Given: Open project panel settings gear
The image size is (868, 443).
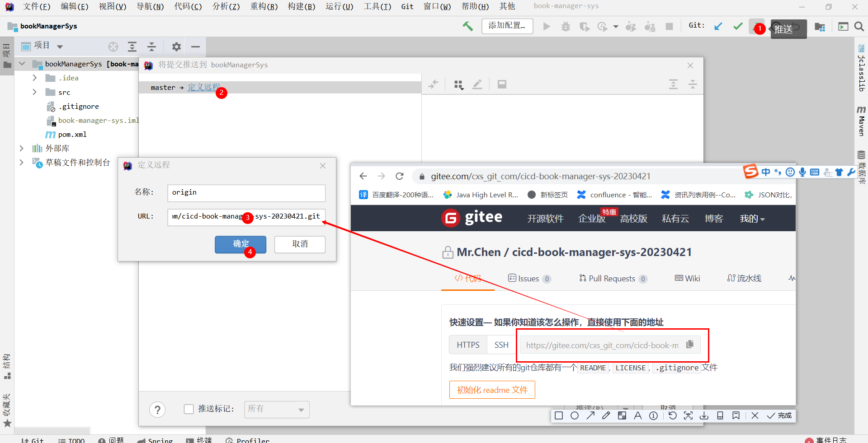Looking at the screenshot, I should 176,47.
